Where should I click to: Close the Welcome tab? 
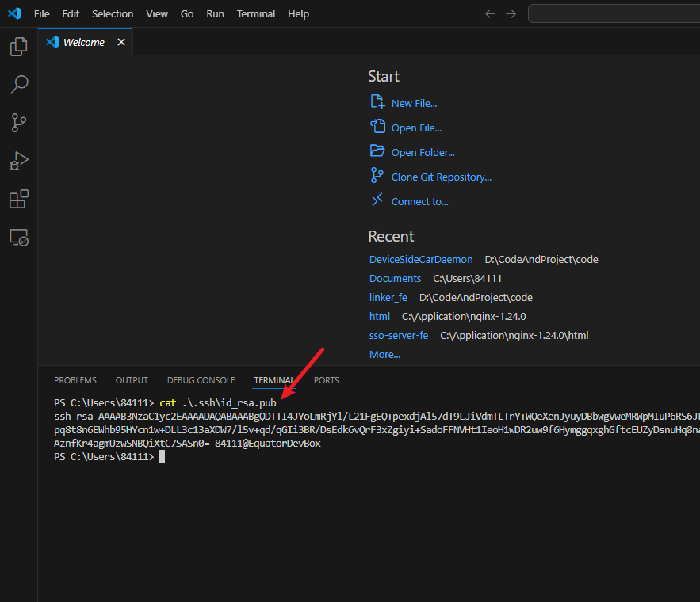[x=121, y=42]
